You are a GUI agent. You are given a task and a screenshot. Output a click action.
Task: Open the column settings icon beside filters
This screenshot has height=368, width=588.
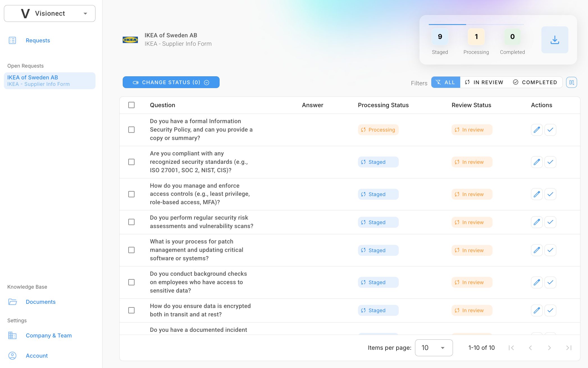point(571,82)
